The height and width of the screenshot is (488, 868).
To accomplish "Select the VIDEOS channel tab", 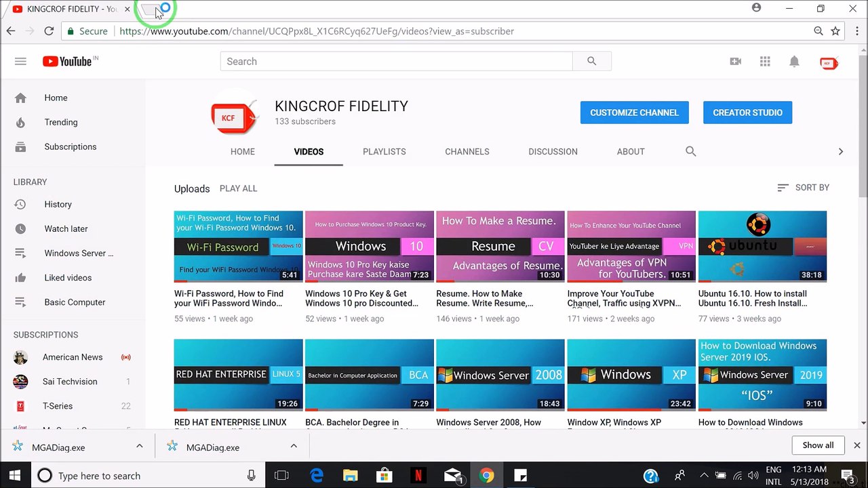I will [x=309, y=152].
